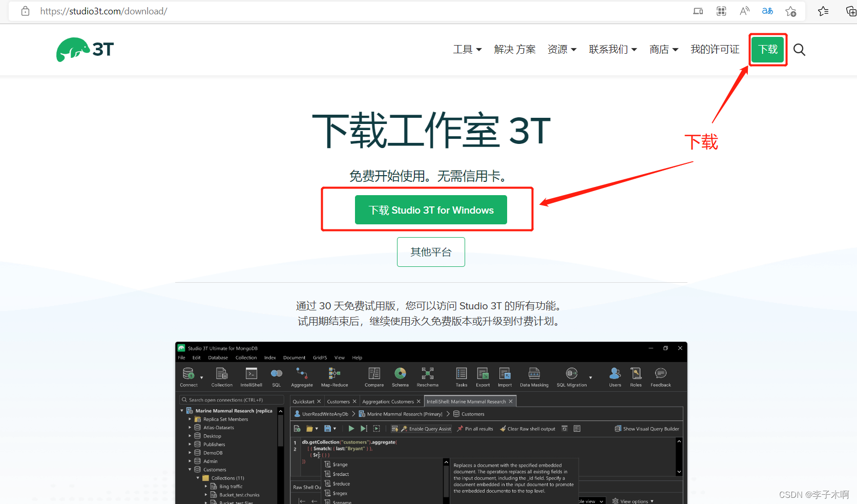Collapse Marine Mammal Research tree node
Image resolution: width=857 pixels, height=504 pixels.
pyautogui.click(x=182, y=411)
